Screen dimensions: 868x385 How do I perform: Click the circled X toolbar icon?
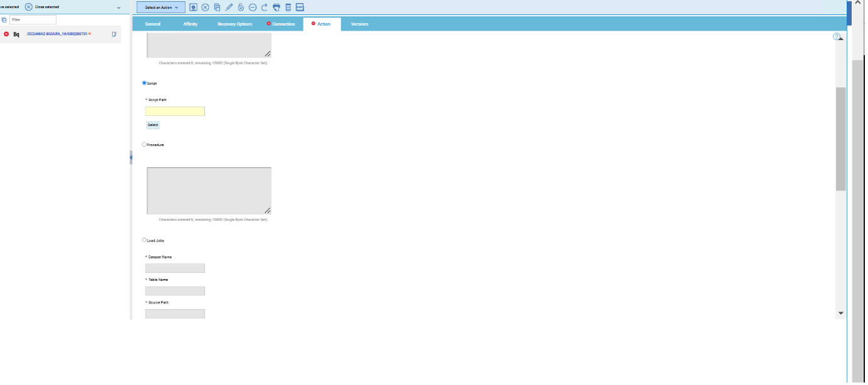tap(205, 8)
